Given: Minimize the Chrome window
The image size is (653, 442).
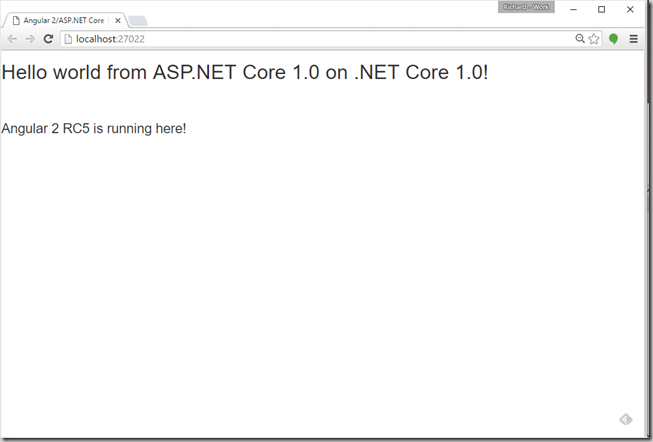Looking at the screenshot, I should (573, 9).
